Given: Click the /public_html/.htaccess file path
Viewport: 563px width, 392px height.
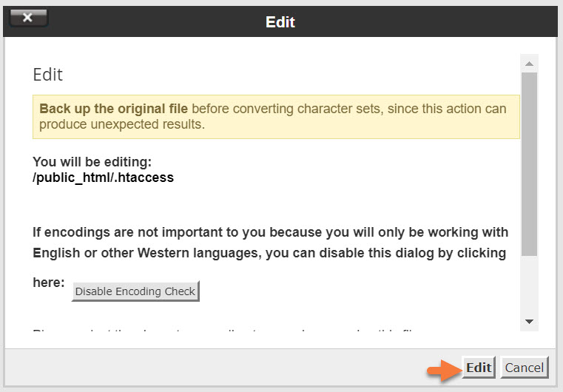Looking at the screenshot, I should [103, 178].
